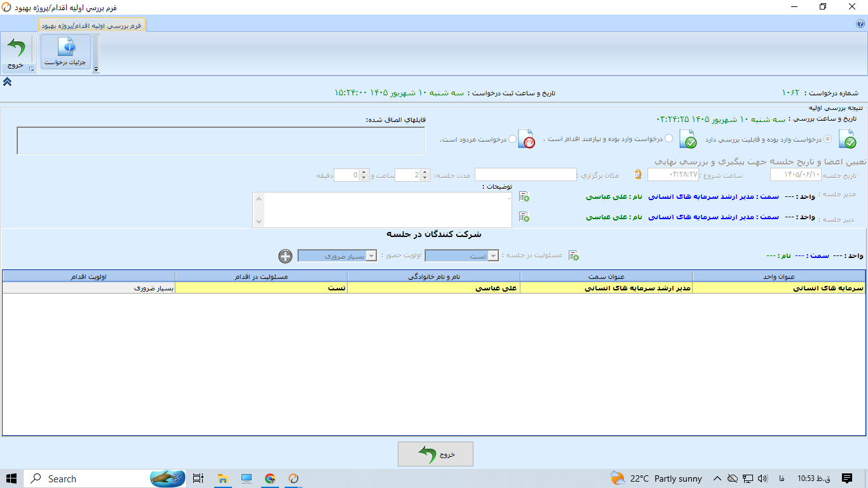Click the orange swirl app icon on taskbar

coord(294,478)
